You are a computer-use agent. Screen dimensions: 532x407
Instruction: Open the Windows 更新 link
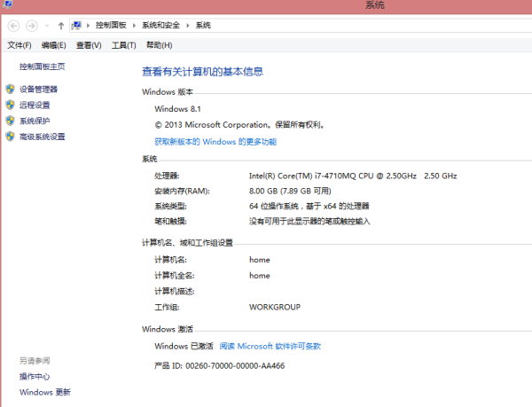point(45,393)
